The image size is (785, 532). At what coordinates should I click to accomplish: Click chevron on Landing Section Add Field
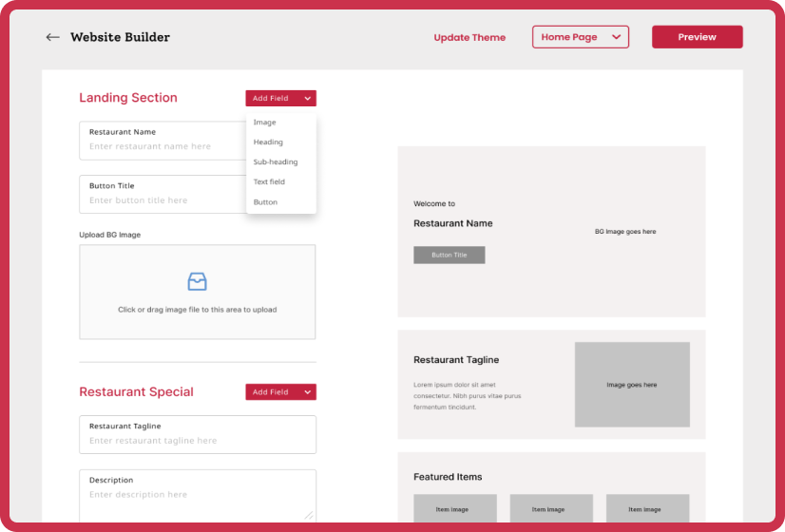pyautogui.click(x=307, y=98)
